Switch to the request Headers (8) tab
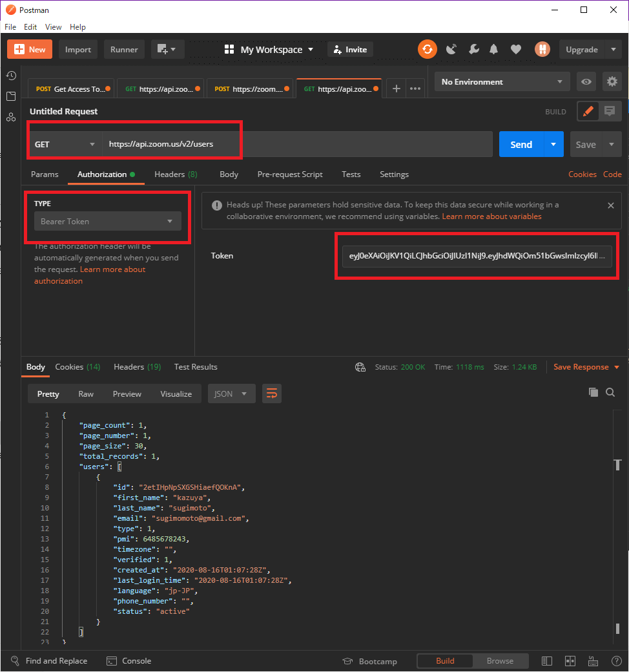The height and width of the screenshot is (672, 629). pyautogui.click(x=176, y=174)
